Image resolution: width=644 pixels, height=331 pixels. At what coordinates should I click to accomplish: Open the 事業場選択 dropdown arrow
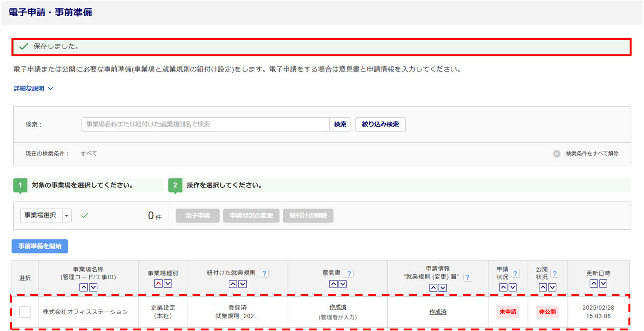pyautogui.click(x=67, y=216)
